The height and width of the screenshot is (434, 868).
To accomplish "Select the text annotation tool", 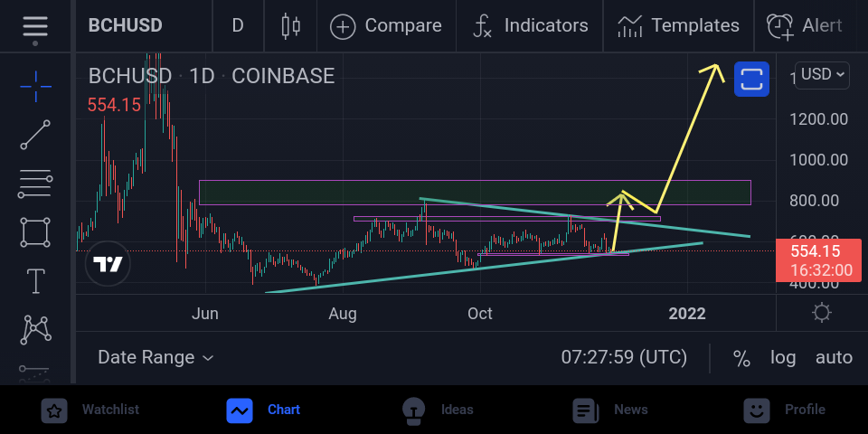I will pos(36,280).
